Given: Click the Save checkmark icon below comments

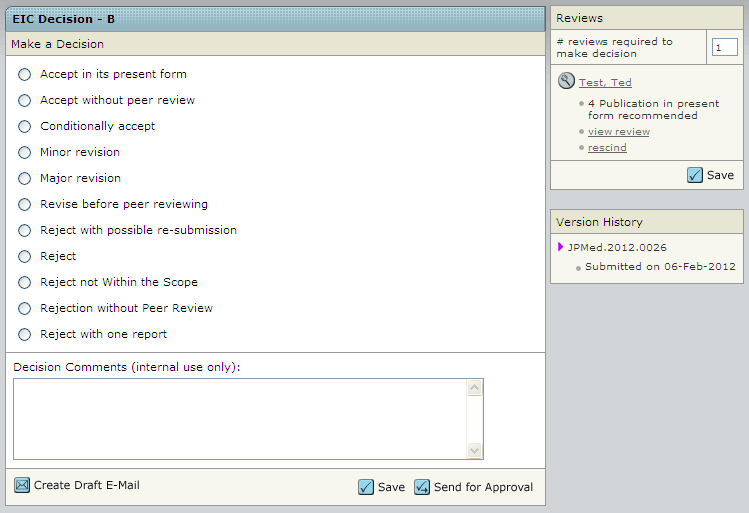Looking at the screenshot, I should point(366,487).
